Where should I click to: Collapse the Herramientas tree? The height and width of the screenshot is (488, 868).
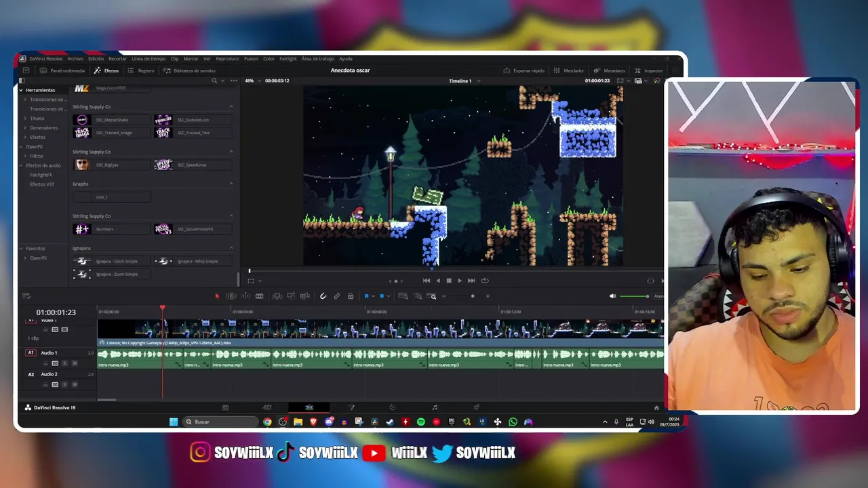coord(21,90)
